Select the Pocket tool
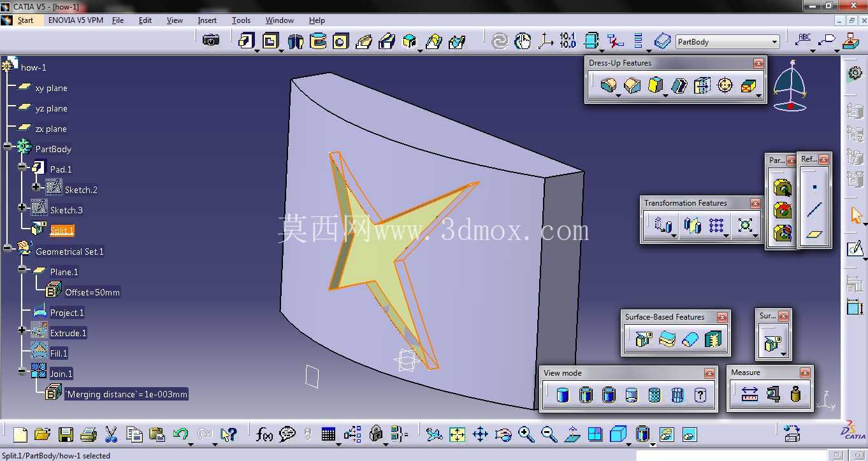This screenshot has width=868, height=461. click(x=271, y=41)
